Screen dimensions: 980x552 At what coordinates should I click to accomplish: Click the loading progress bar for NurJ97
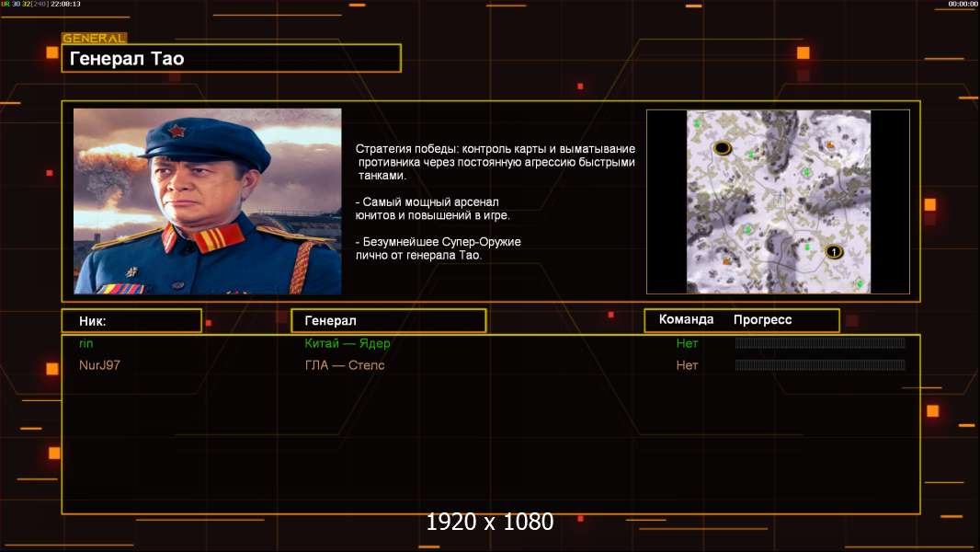coord(820,365)
